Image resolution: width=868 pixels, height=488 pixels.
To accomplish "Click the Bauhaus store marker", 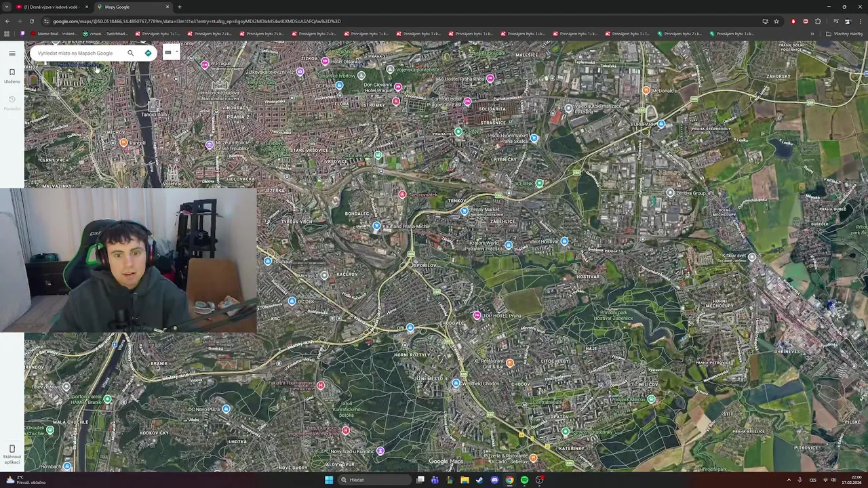I will [269, 261].
